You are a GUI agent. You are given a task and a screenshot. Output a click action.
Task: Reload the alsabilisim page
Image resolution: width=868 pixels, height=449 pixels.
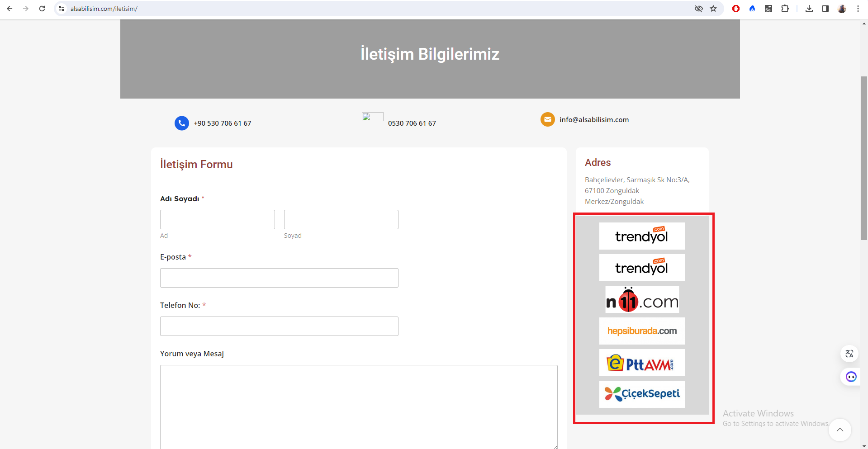(x=42, y=9)
